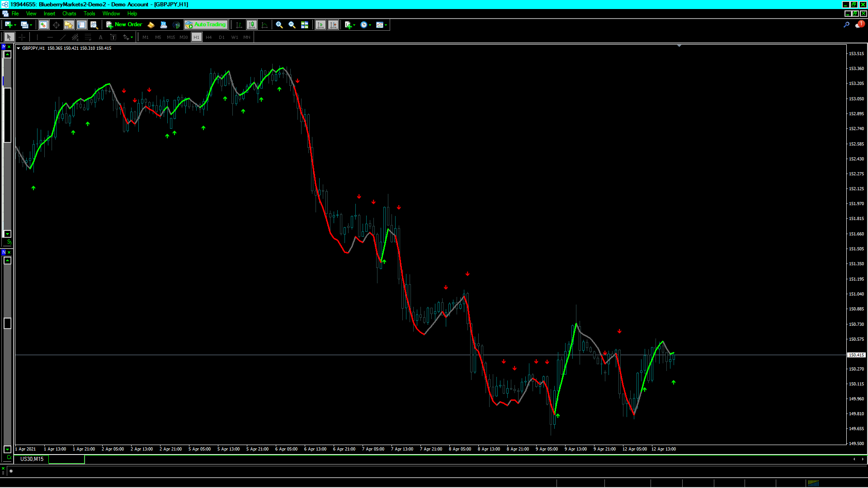
Task: Switch to the H4 timeframe
Action: point(209,38)
